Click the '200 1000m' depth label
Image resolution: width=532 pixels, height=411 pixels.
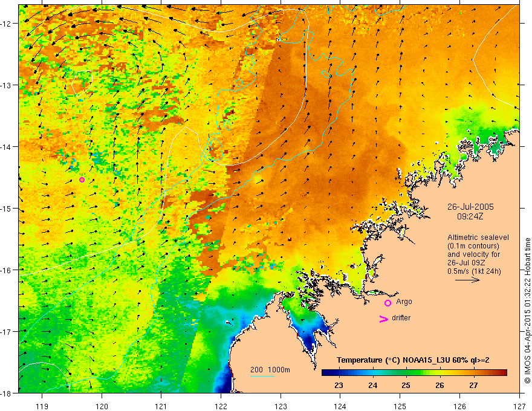coord(270,370)
